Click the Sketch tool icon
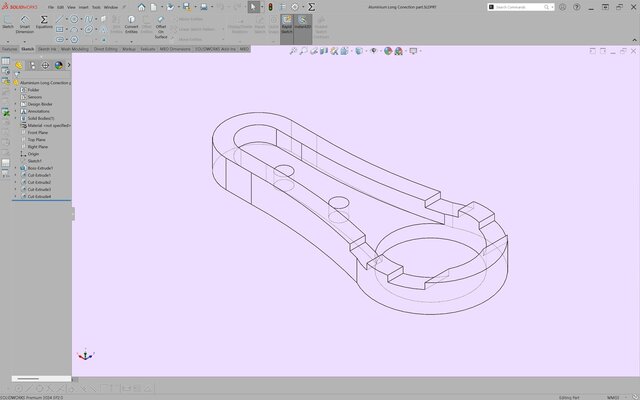This screenshot has width=640, height=400. pyautogui.click(x=8, y=23)
